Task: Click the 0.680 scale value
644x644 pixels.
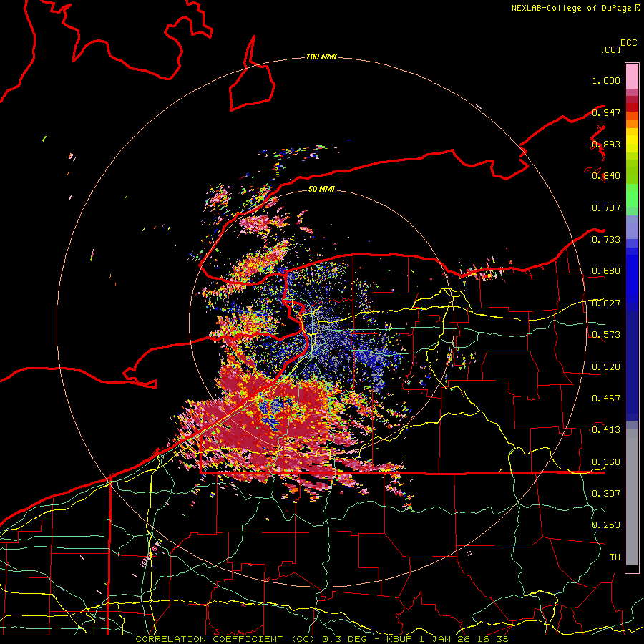Action: pyautogui.click(x=606, y=271)
